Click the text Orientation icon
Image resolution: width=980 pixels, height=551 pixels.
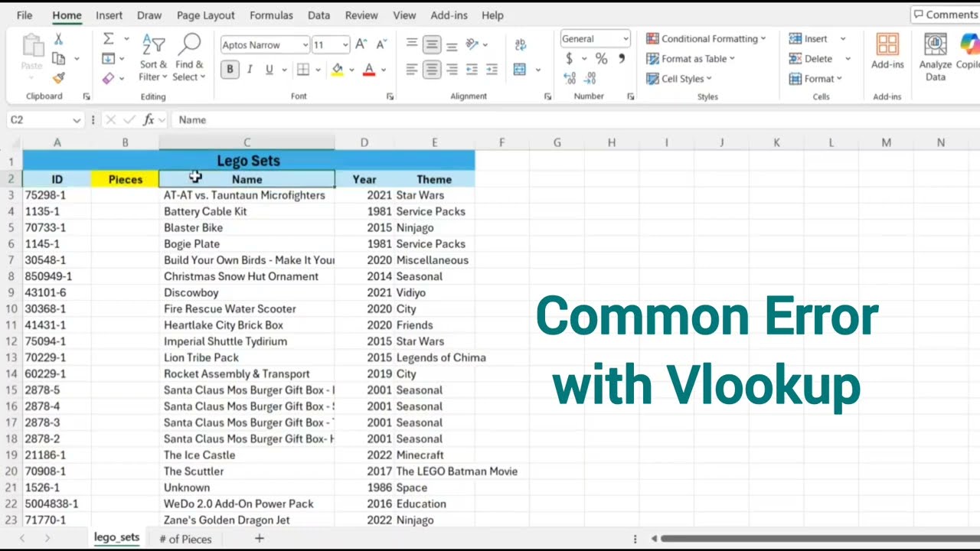coord(472,44)
